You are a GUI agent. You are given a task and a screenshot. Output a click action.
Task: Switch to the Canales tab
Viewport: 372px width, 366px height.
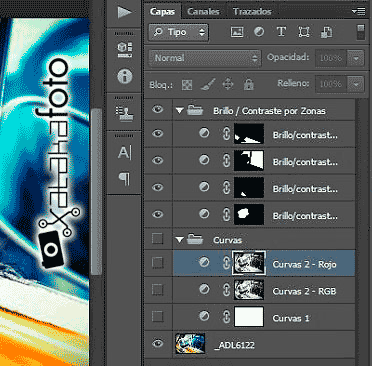pyautogui.click(x=203, y=12)
